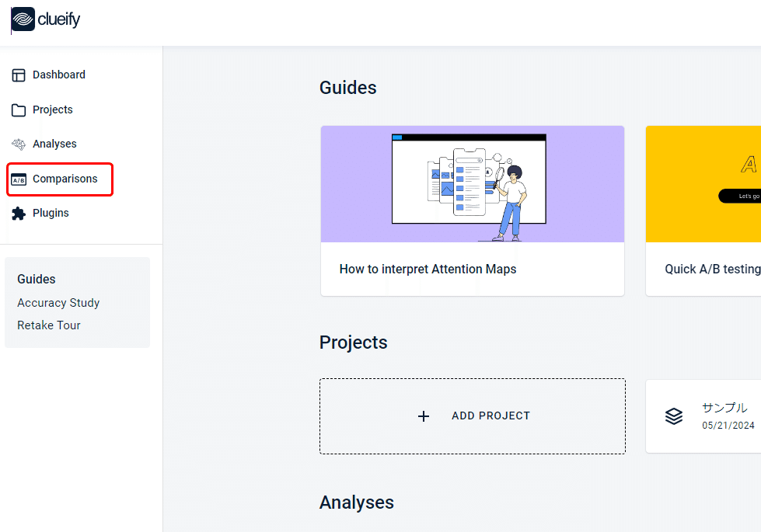This screenshot has height=532, width=761.
Task: Go to Analyses in the navigation menu
Action: 55,144
